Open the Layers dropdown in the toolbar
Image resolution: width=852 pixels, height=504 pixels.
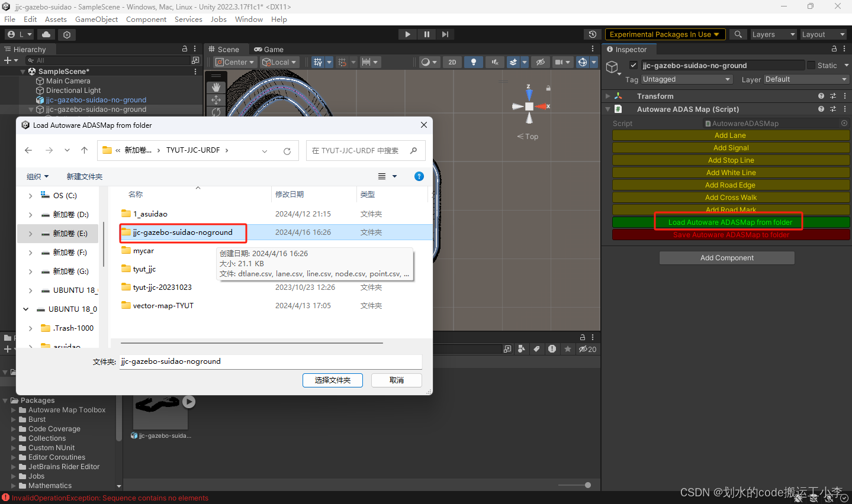(773, 34)
